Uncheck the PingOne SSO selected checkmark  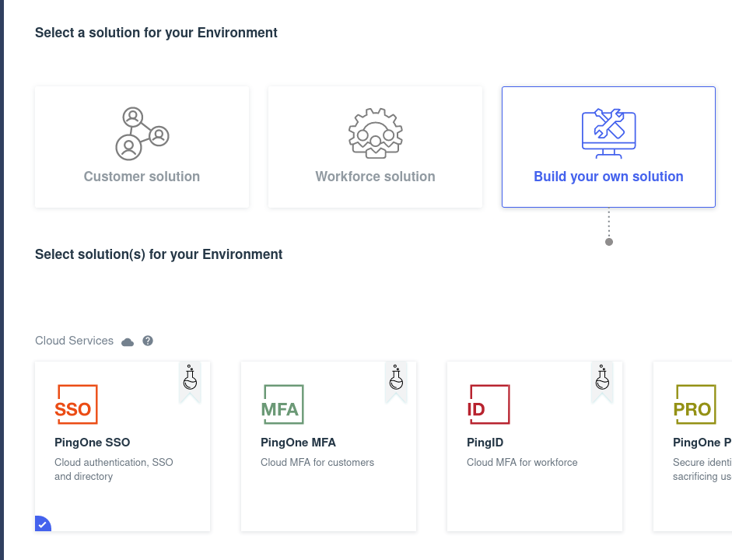pos(42,524)
